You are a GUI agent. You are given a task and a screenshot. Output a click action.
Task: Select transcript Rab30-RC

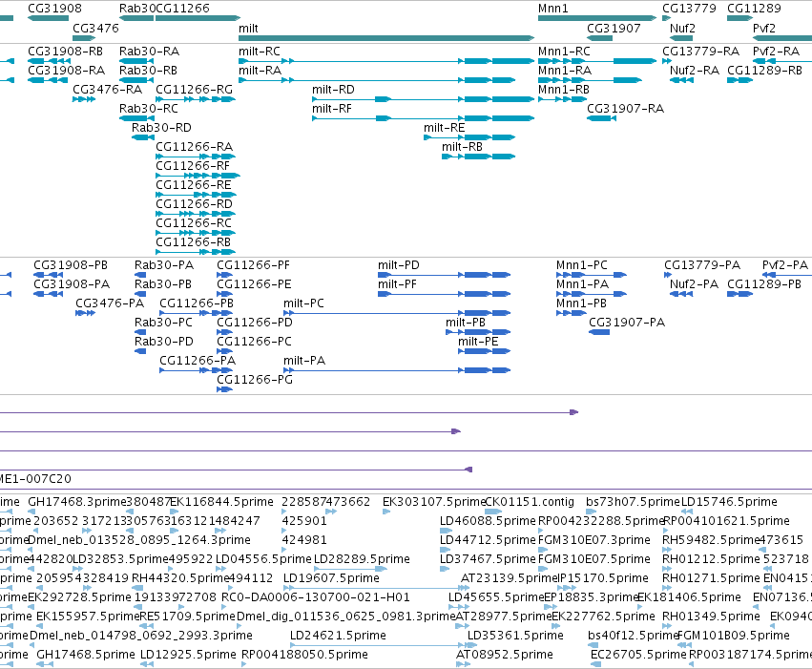point(136,118)
